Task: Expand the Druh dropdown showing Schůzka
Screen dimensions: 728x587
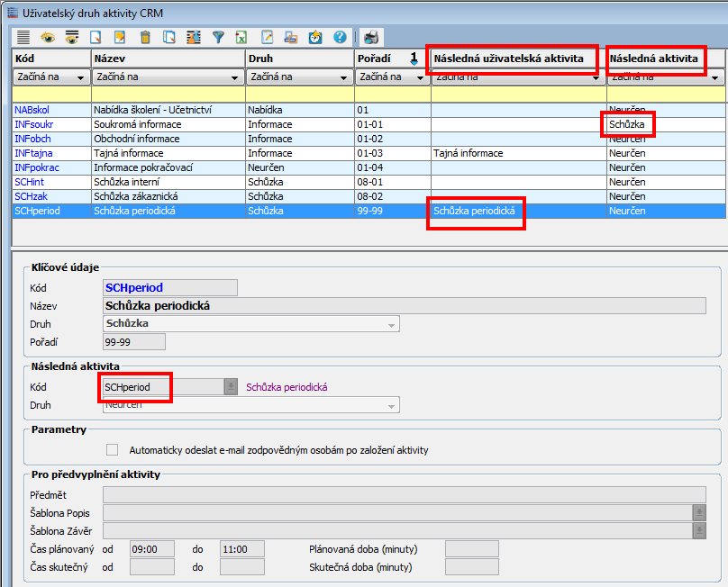Action: click(391, 324)
